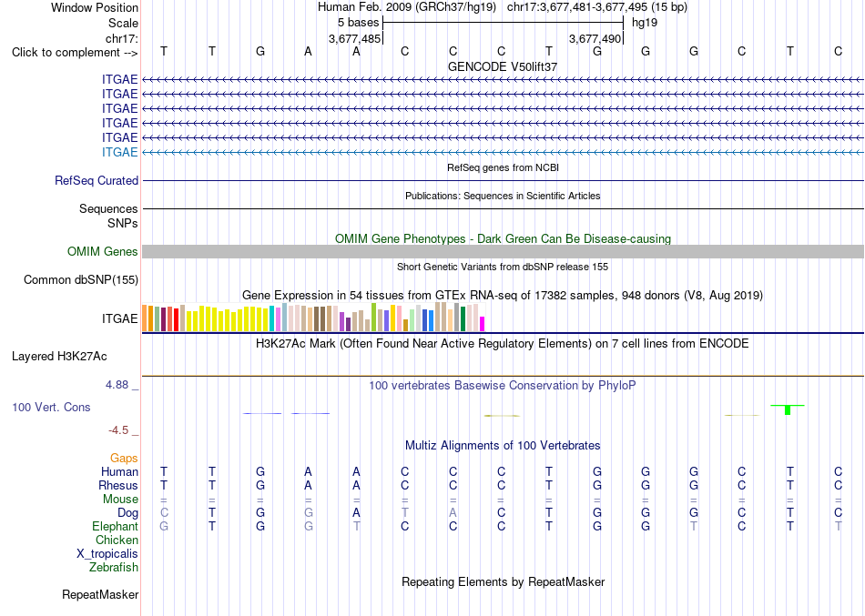Click 'RefSeq genes from NCBI' title
Screen dimensions: 865x616
coord(503,167)
